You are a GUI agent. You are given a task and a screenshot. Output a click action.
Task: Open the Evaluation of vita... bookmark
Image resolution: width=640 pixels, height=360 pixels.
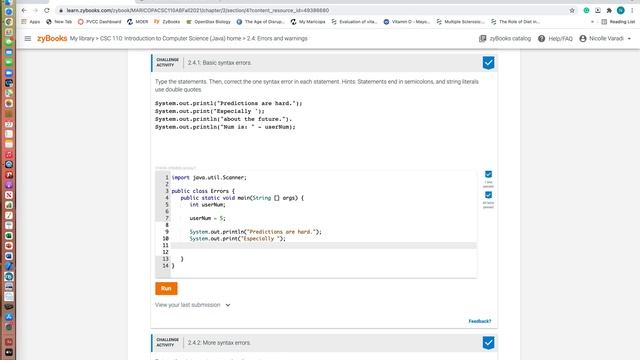point(354,22)
